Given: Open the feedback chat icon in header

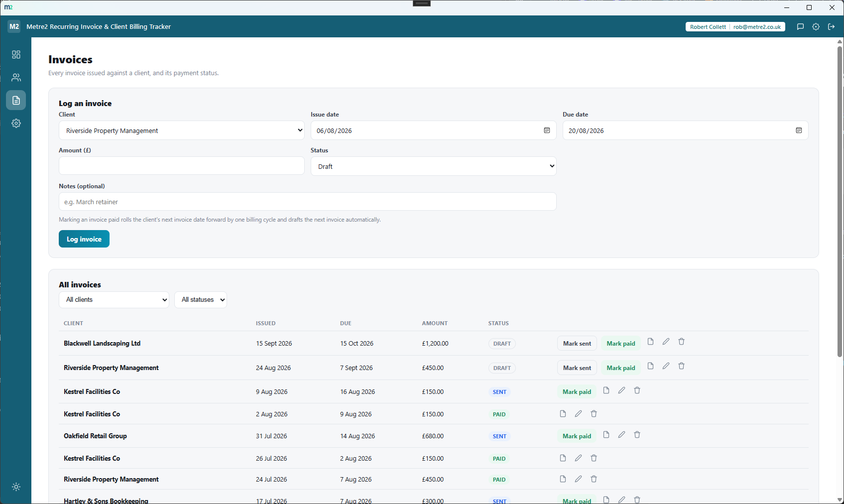Looking at the screenshot, I should [800, 27].
